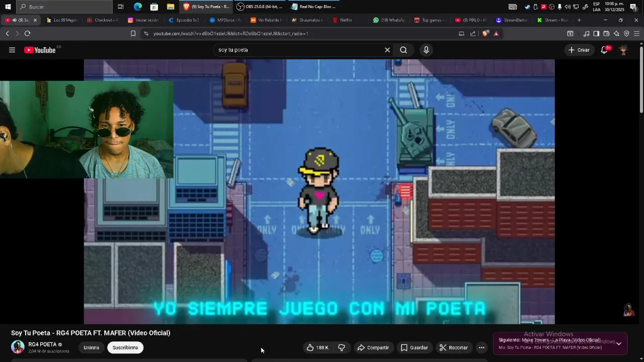
Task: Start voice search with microphone icon
Action: click(426, 50)
